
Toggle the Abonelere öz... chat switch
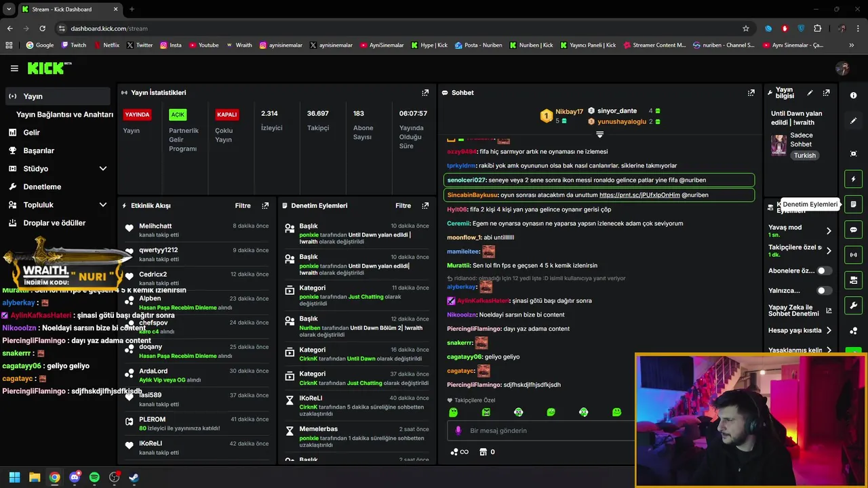824,270
